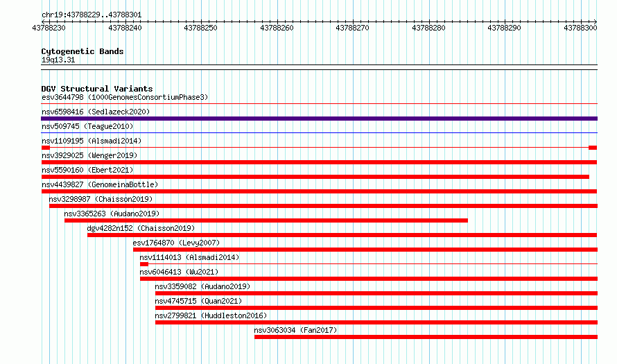Open the dgv4282n152 Chaisson2019 label
Viewport: 617px width, 364px height.
[141, 228]
